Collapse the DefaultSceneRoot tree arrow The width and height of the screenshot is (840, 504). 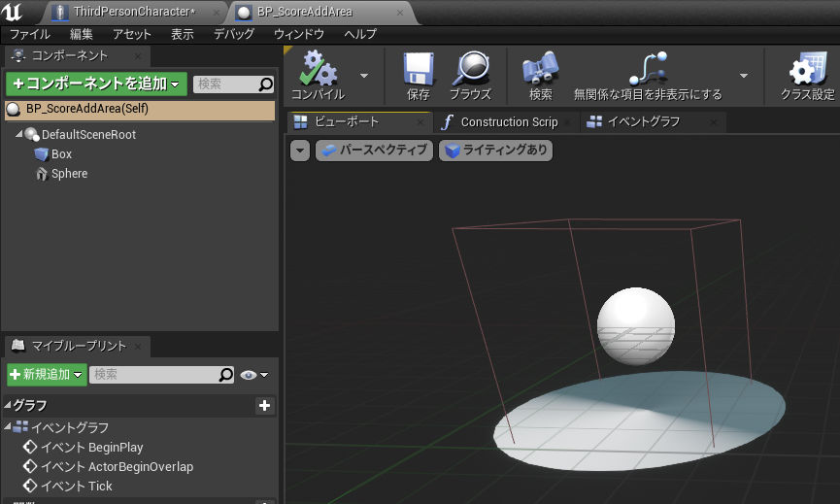point(18,134)
